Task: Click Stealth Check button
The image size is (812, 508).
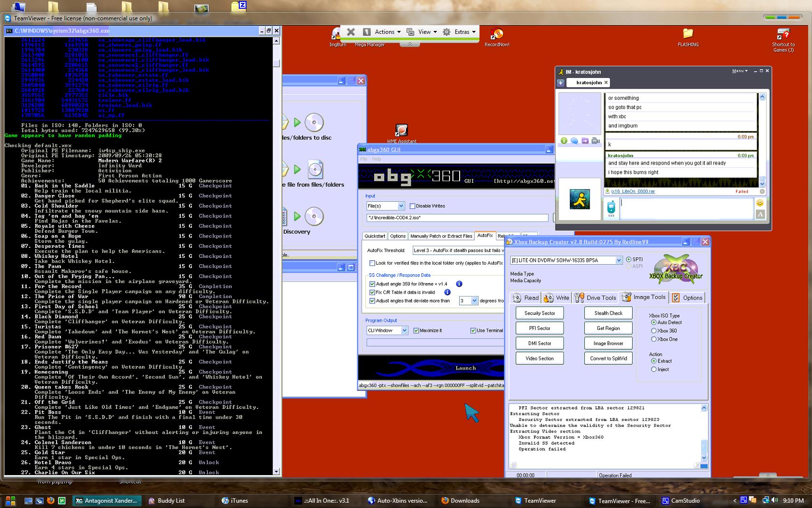Action: point(609,313)
